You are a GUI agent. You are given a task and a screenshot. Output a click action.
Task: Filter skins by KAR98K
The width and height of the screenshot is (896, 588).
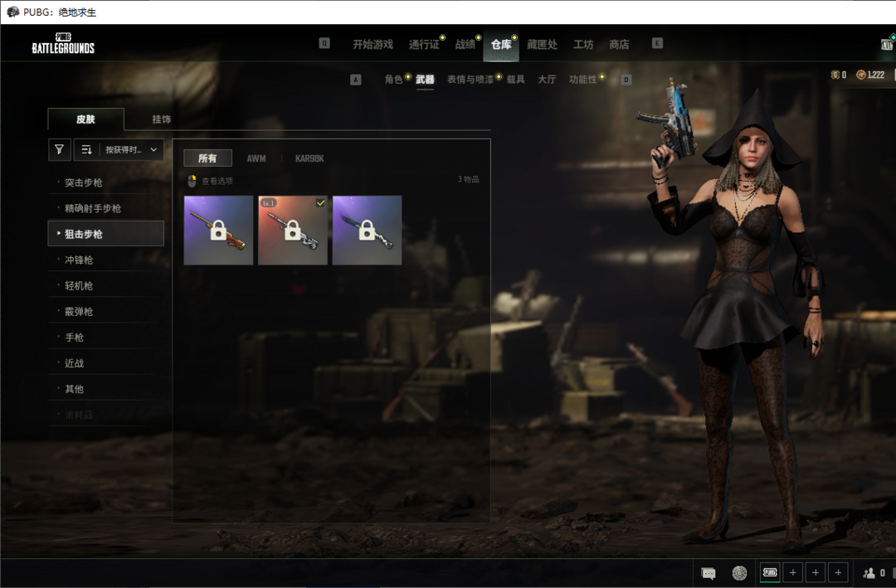309,158
